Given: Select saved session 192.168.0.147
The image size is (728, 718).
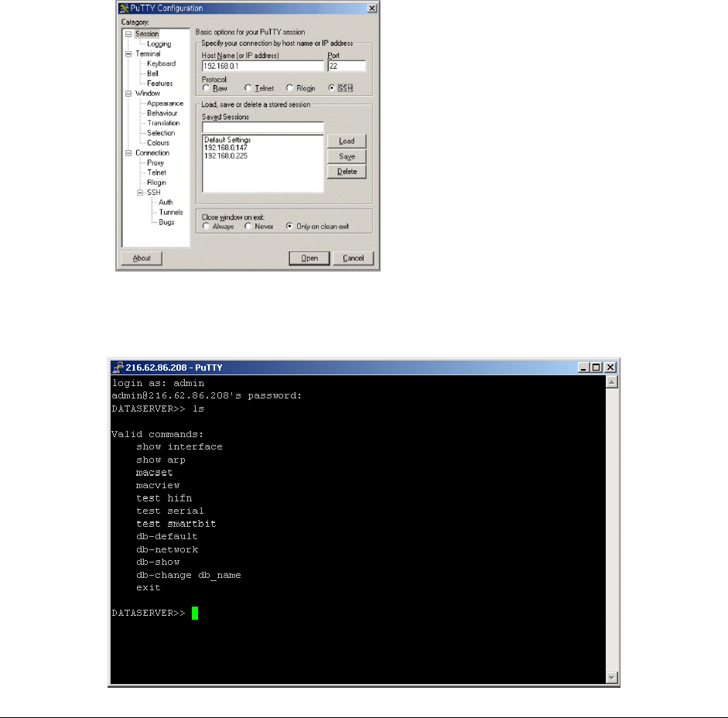Looking at the screenshot, I should 226,148.
